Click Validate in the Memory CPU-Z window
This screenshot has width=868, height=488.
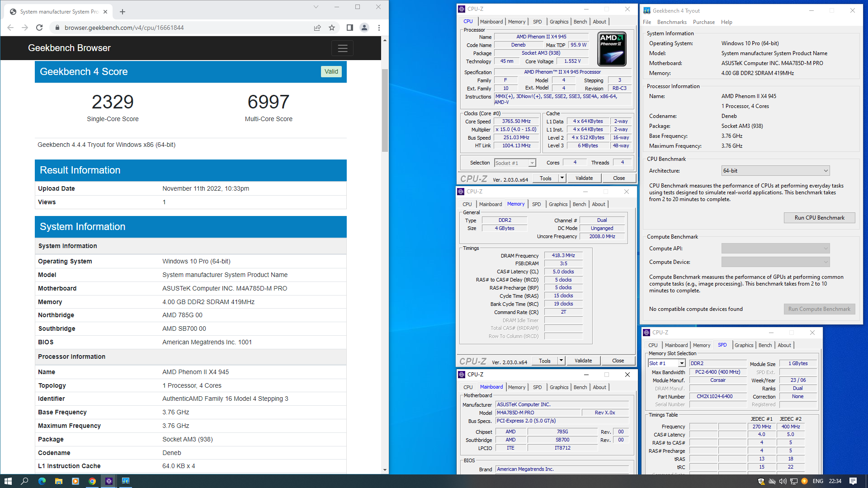(583, 361)
